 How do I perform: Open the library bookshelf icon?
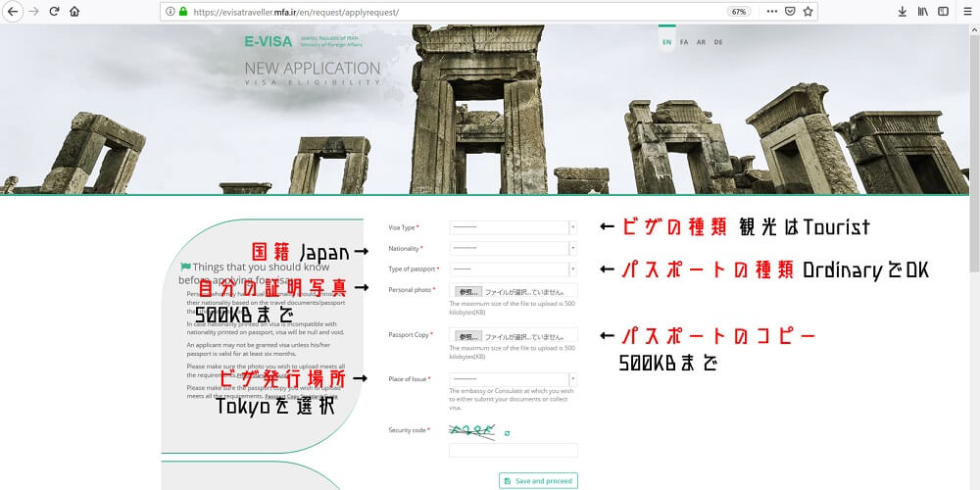click(x=922, y=11)
